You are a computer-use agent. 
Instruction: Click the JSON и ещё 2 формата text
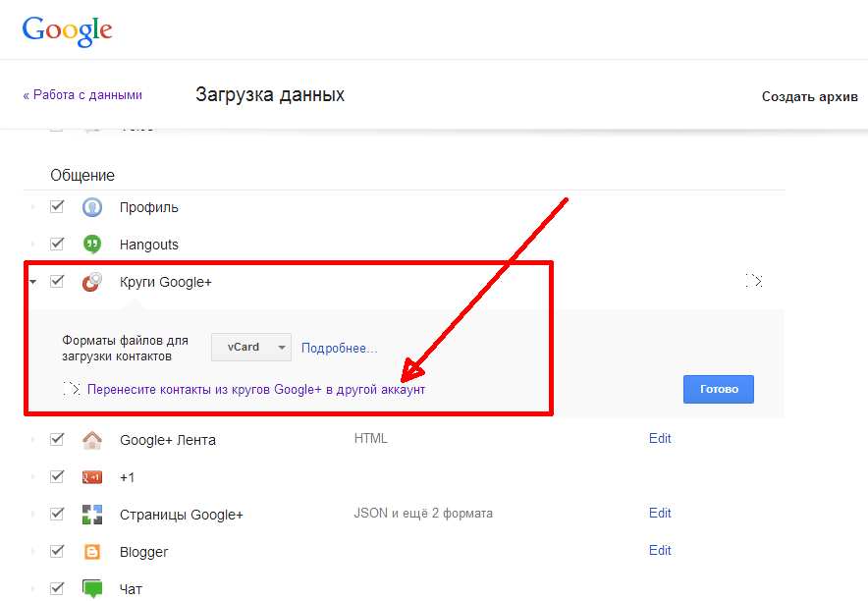pyautogui.click(x=423, y=513)
